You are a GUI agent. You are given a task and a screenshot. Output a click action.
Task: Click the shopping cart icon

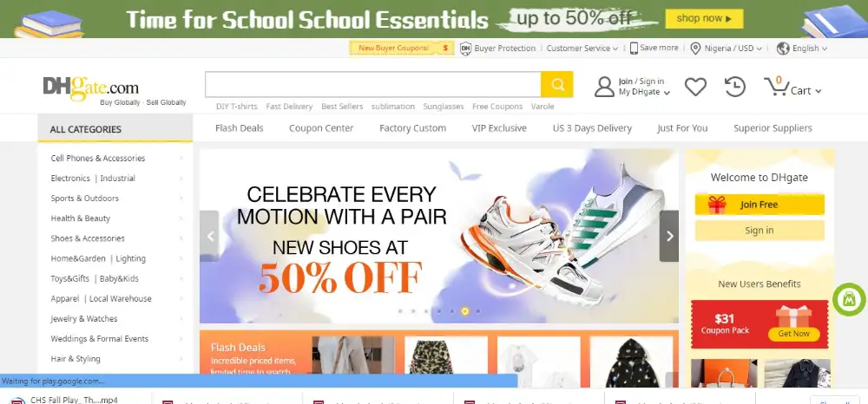pyautogui.click(x=775, y=88)
